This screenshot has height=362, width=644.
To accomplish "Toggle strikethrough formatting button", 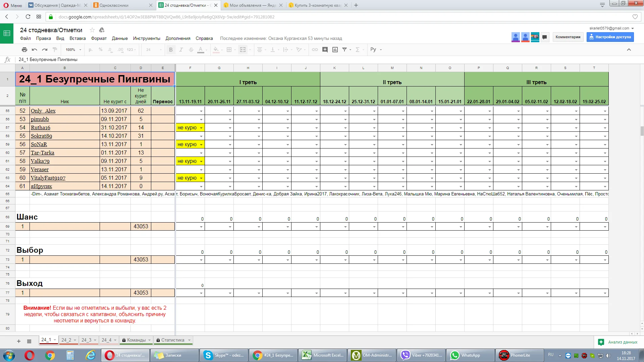I will (x=191, y=50).
